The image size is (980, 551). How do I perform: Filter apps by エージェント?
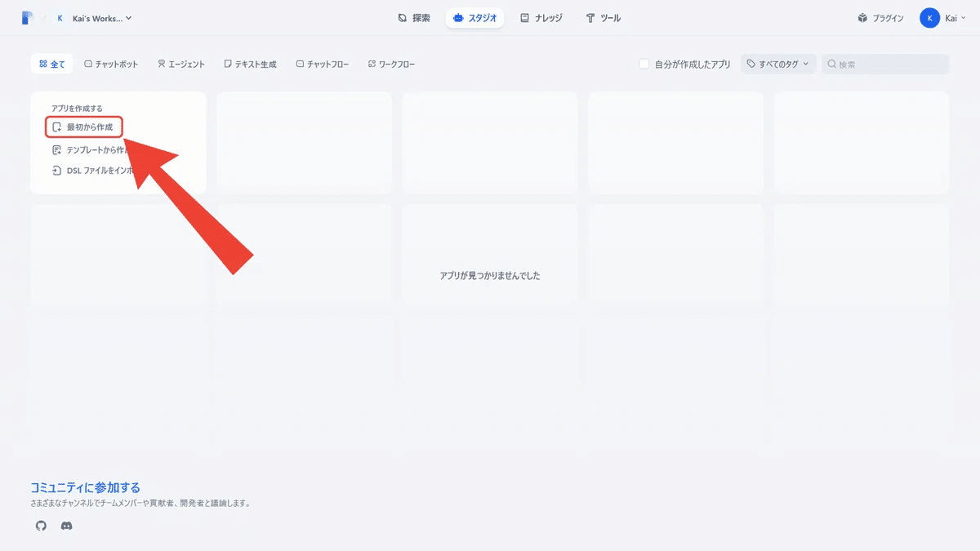point(181,64)
